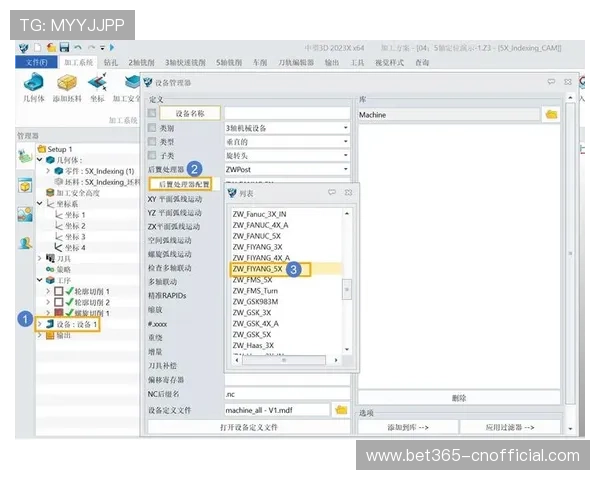Click the vertical scrollbar thumb in 列表 dialog
Screen dimensions: 600x480
pos(347,289)
